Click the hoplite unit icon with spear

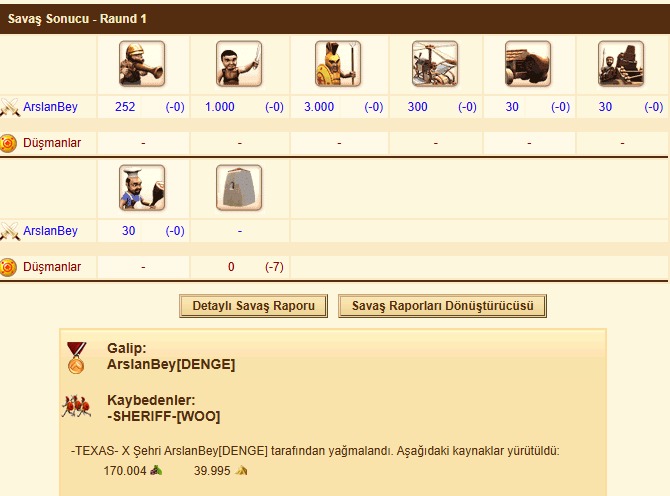[338, 64]
